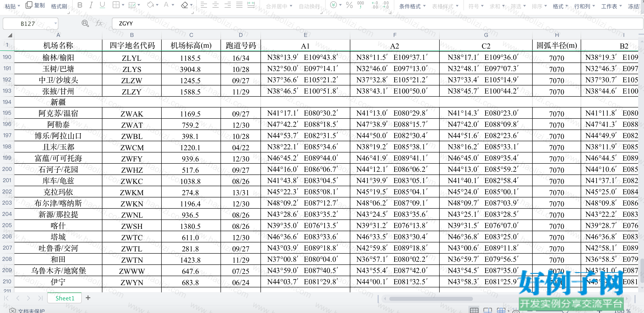
Task: Go to last sheet navigation arrow
Action: pos(40,298)
